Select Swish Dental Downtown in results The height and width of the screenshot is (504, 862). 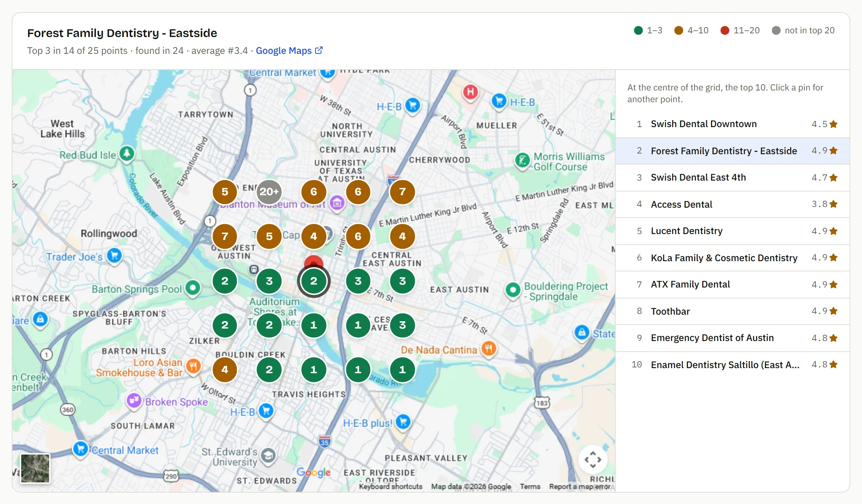pyautogui.click(x=733, y=124)
